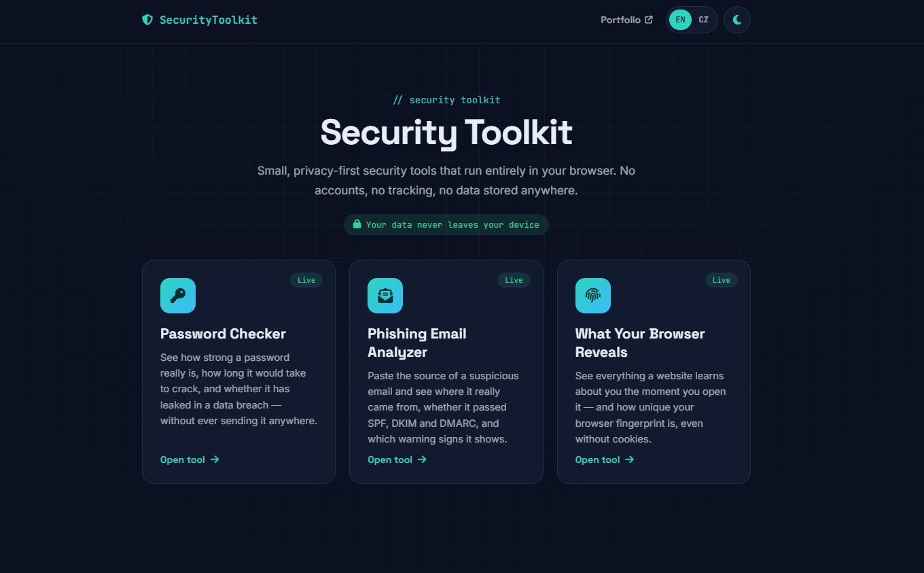Open tool link for Password Checker

[190, 459]
